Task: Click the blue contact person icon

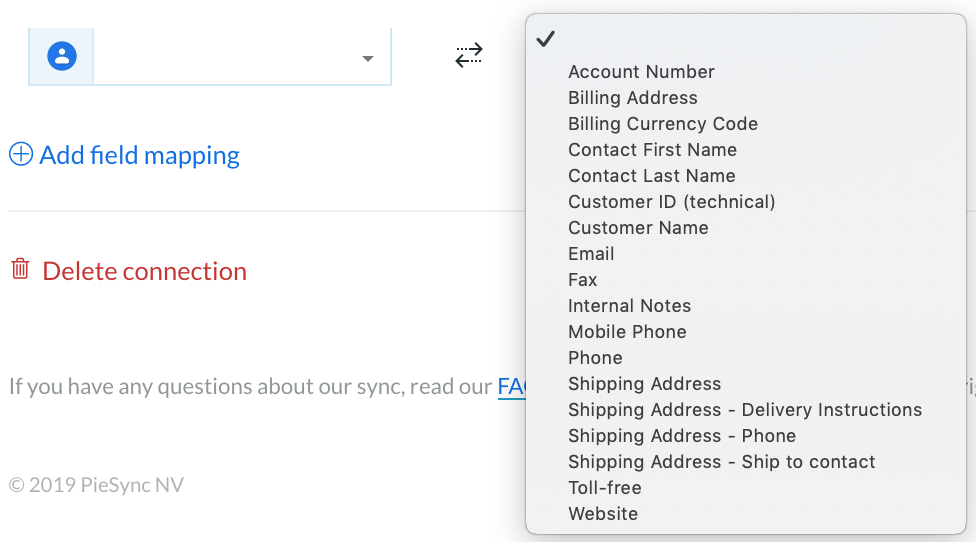Action: [x=62, y=56]
